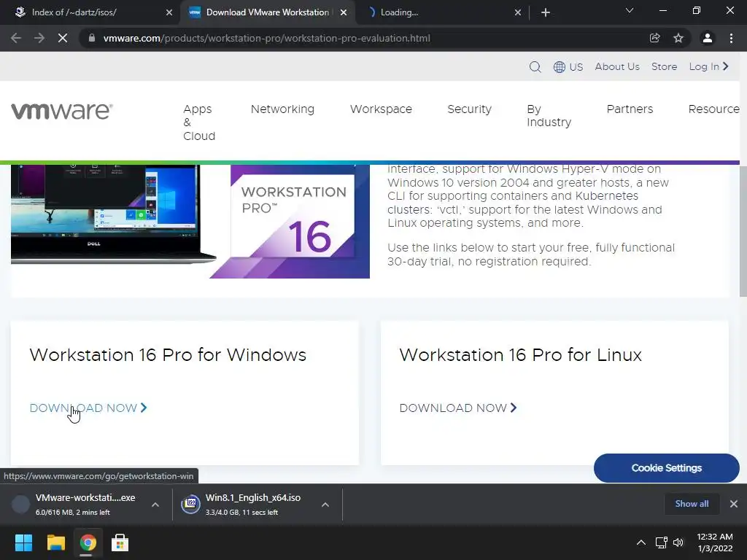The image size is (747, 560).
Task: Open the Chrome profile icon
Action: [x=708, y=38]
